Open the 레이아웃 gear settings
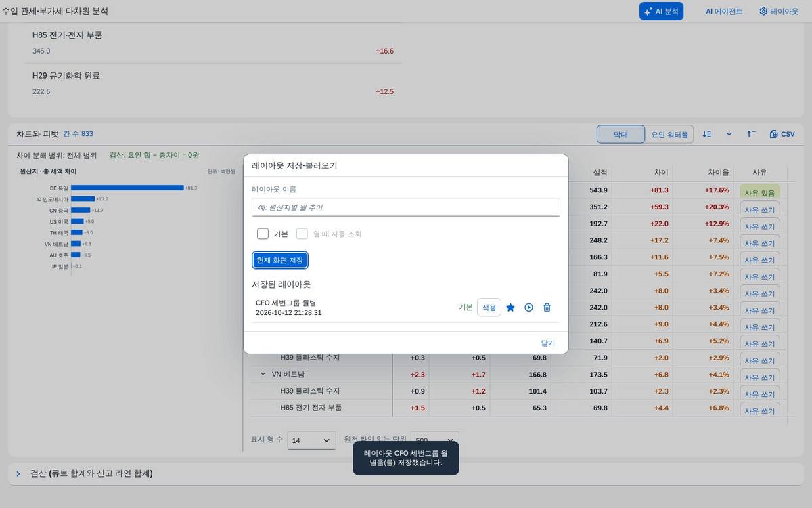The width and height of the screenshot is (812, 508). [x=779, y=12]
